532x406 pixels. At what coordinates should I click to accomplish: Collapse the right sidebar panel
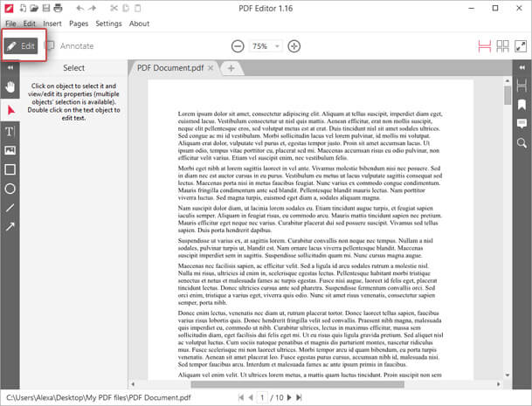coord(522,67)
